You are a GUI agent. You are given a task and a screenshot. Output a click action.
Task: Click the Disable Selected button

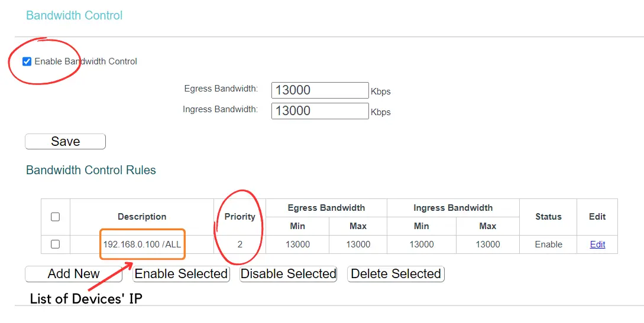pyautogui.click(x=288, y=274)
